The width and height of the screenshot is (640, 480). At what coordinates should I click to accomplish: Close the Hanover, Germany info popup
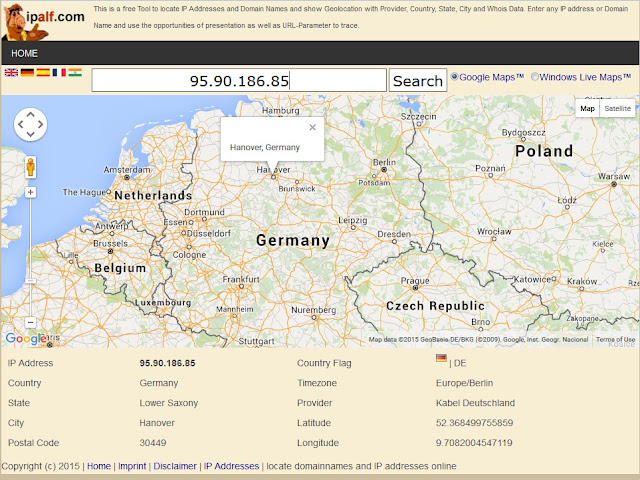coord(313,127)
